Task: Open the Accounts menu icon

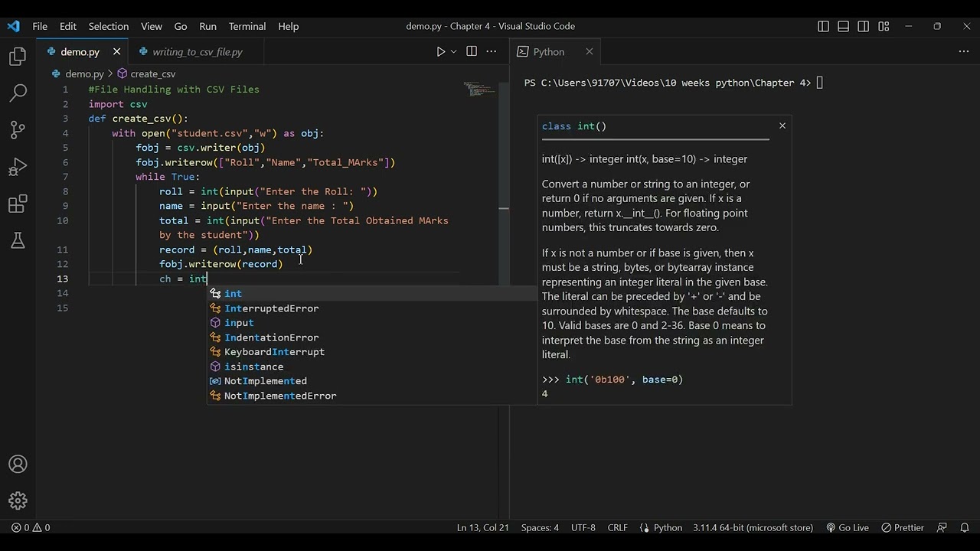Action: (18, 465)
